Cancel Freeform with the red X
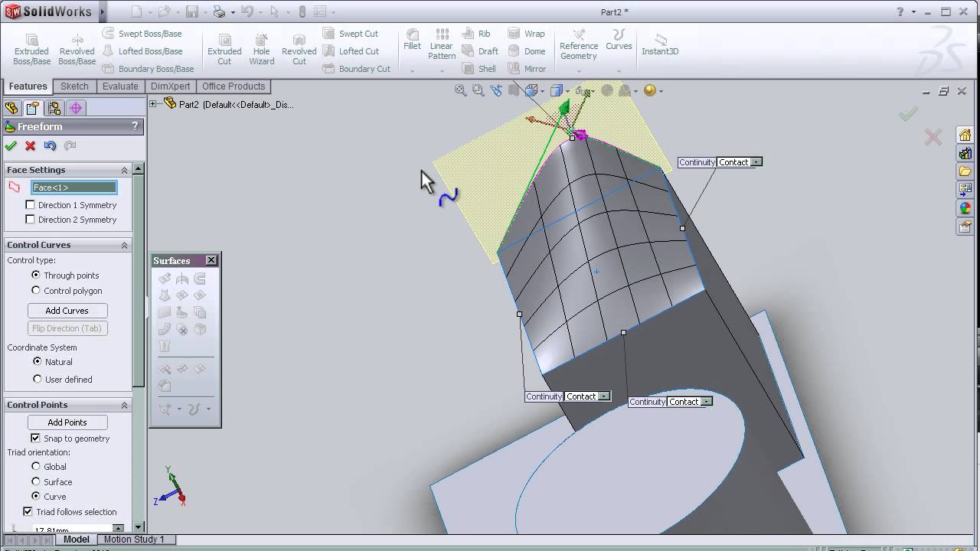Screen dimensions: 980x551 tap(31, 146)
